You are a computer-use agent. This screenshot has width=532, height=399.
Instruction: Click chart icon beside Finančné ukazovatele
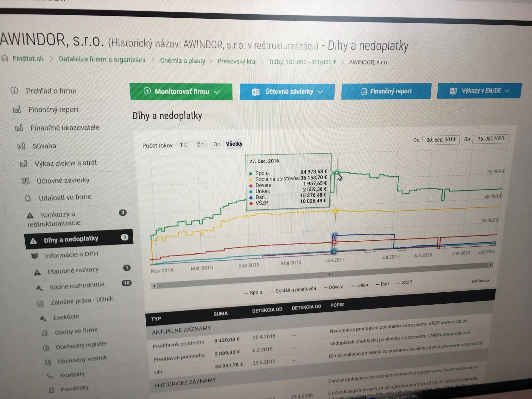tap(19, 128)
